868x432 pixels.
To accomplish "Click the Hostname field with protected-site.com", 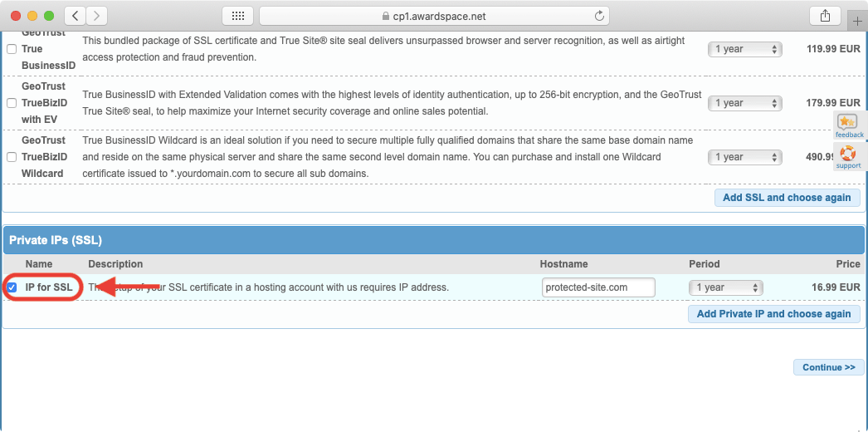I will pos(598,287).
